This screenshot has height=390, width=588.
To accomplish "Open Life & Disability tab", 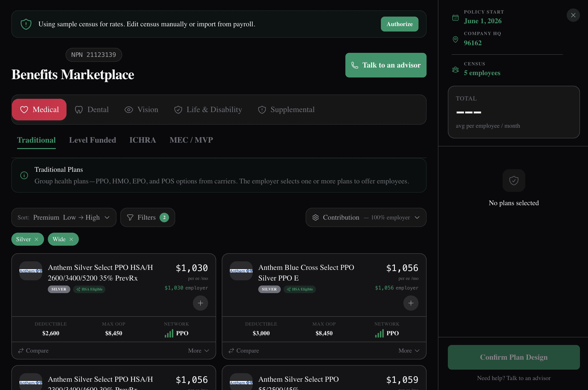I will pos(208,110).
